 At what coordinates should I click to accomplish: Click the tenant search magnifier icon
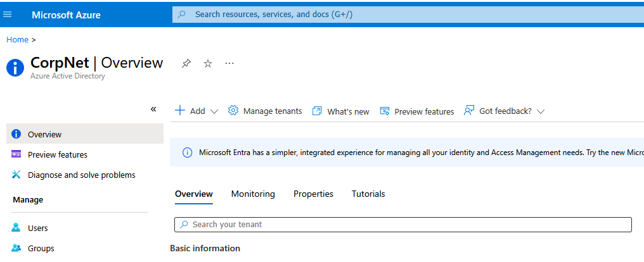pos(184,224)
